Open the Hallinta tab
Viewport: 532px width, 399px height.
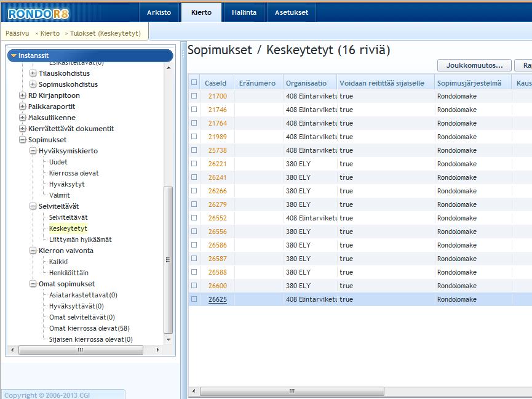click(244, 12)
